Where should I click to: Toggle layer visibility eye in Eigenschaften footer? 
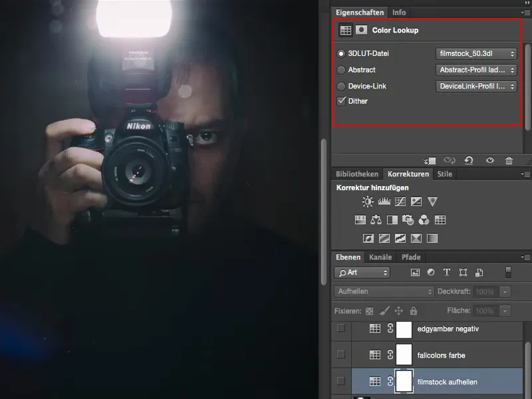[489, 160]
